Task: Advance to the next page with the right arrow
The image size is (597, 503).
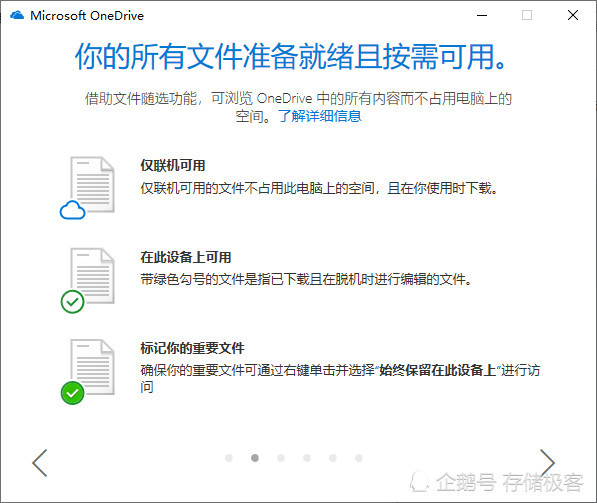Action: click(x=547, y=463)
